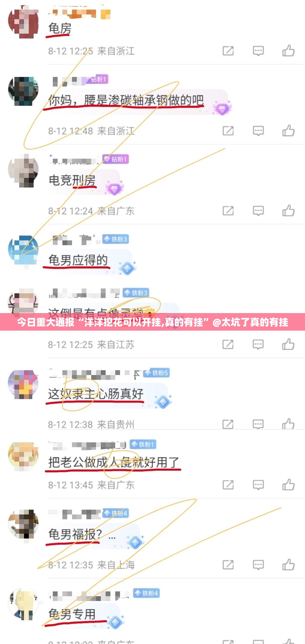Share the 把老公做成人彘 comment

tap(228, 485)
